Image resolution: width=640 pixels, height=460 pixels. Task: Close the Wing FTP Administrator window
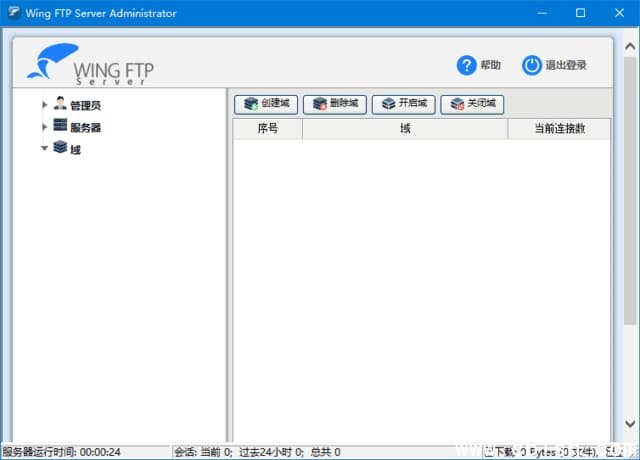(619, 13)
